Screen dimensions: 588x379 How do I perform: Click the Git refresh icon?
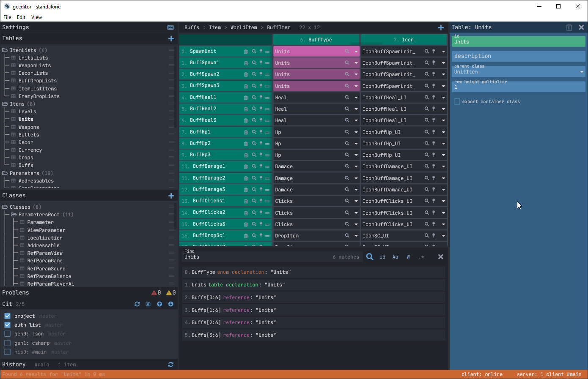137,304
